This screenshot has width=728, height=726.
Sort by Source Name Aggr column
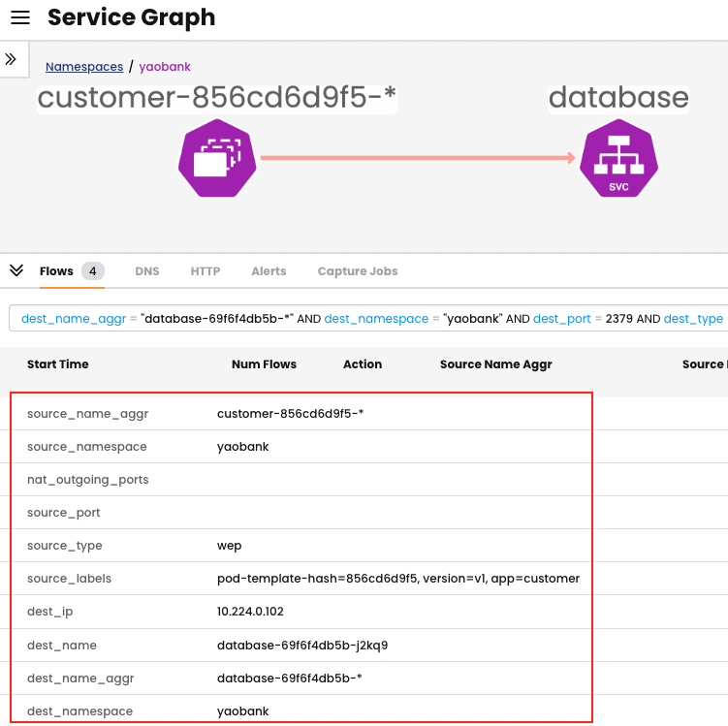click(496, 364)
